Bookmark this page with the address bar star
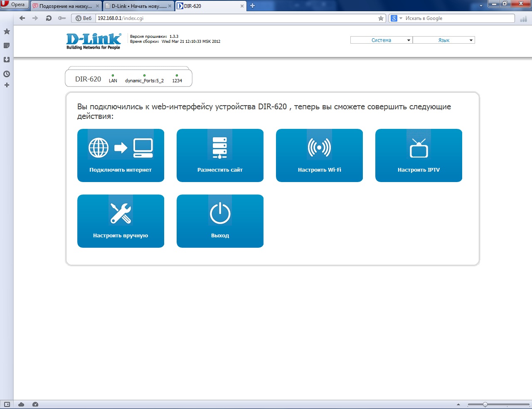 click(x=381, y=18)
